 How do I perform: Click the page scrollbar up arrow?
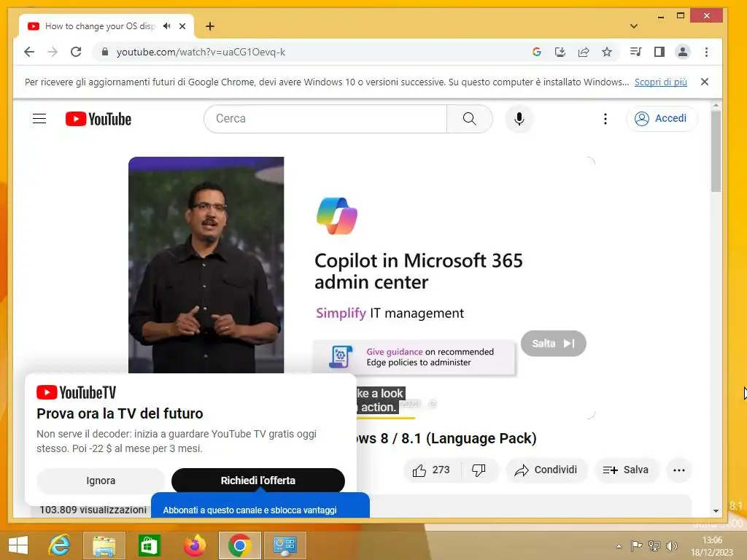716,105
